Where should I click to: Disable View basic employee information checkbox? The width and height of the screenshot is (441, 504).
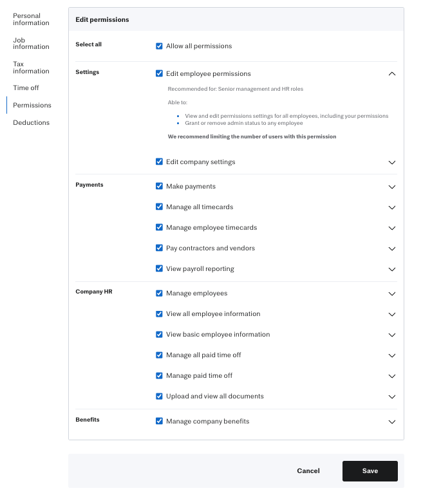tap(159, 335)
